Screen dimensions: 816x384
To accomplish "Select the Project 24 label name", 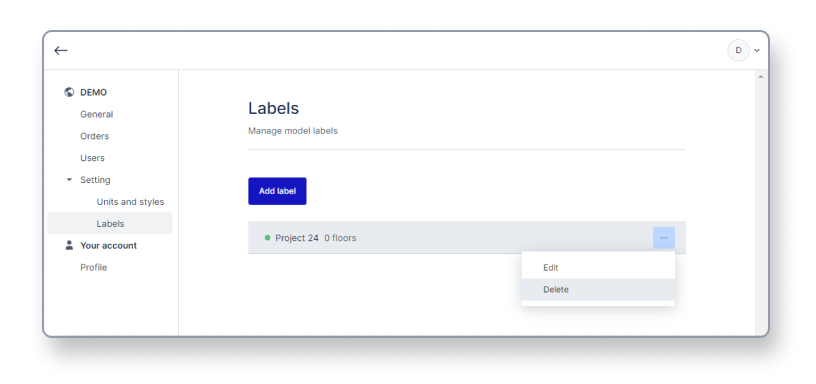I will click(297, 238).
